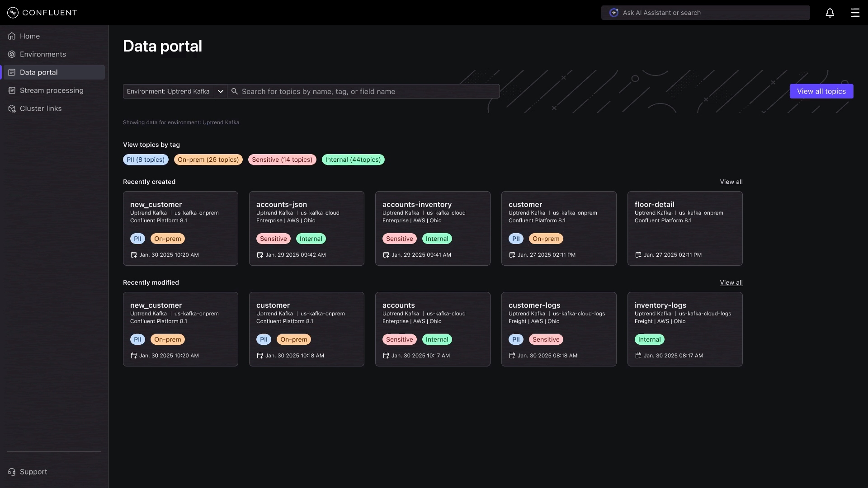Select Data portal in sidebar

[x=39, y=72]
